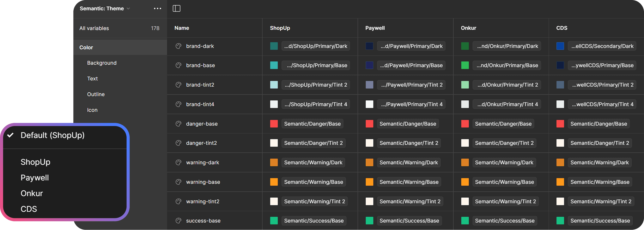The image size is (644, 230).
Task: Click the Paywell column header
Action: [x=375, y=28]
